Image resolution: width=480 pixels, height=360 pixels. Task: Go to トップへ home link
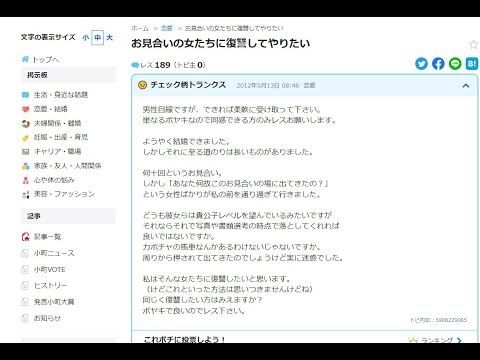tap(46, 60)
